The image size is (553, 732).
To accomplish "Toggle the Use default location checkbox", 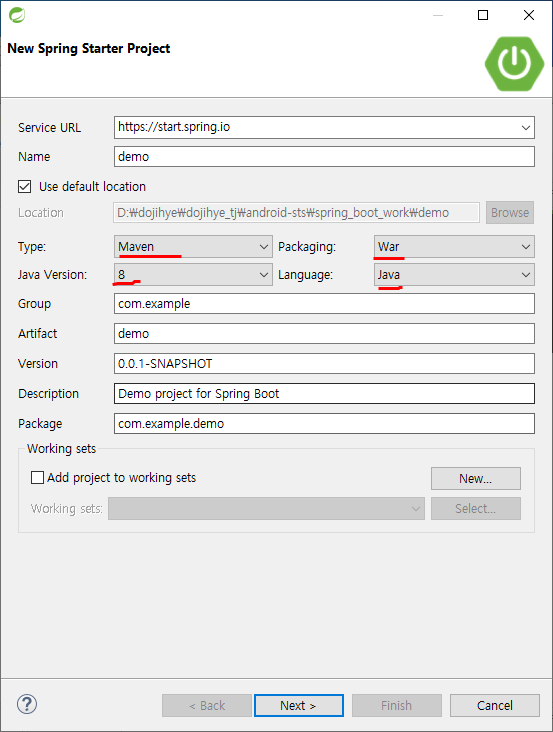I will 24,187.
